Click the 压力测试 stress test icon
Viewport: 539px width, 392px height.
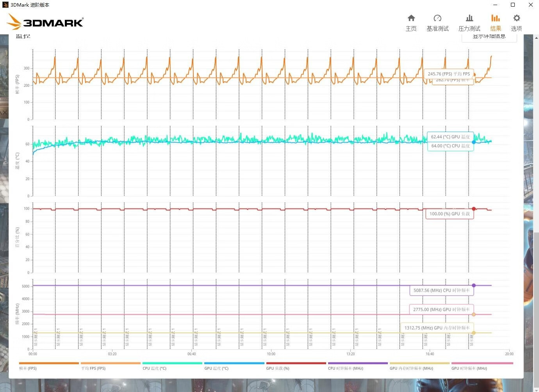coord(469,22)
